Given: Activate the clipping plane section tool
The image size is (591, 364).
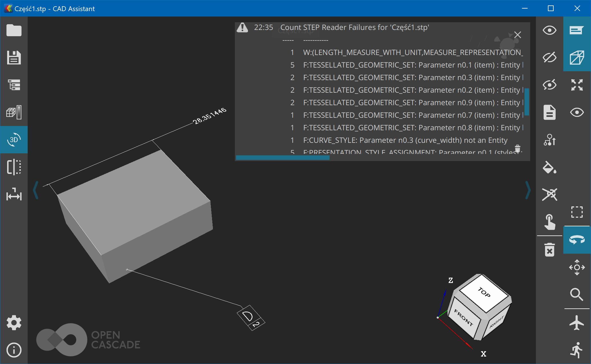Looking at the screenshot, I should [x=14, y=167].
